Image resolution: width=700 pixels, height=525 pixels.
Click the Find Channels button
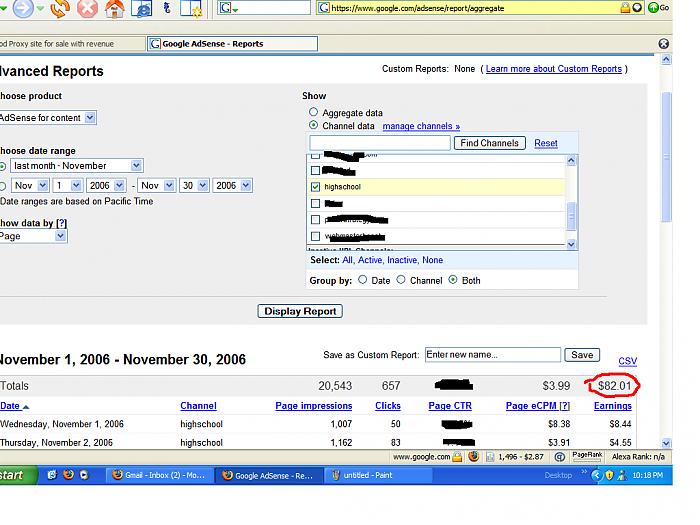(x=489, y=143)
